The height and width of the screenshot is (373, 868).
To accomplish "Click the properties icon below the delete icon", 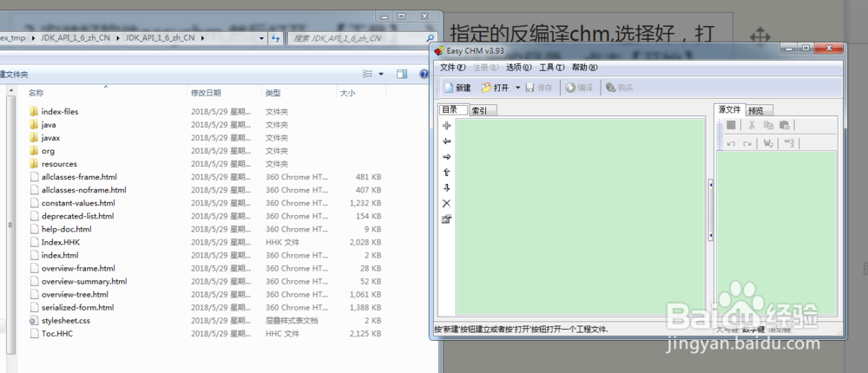I will pos(447,219).
